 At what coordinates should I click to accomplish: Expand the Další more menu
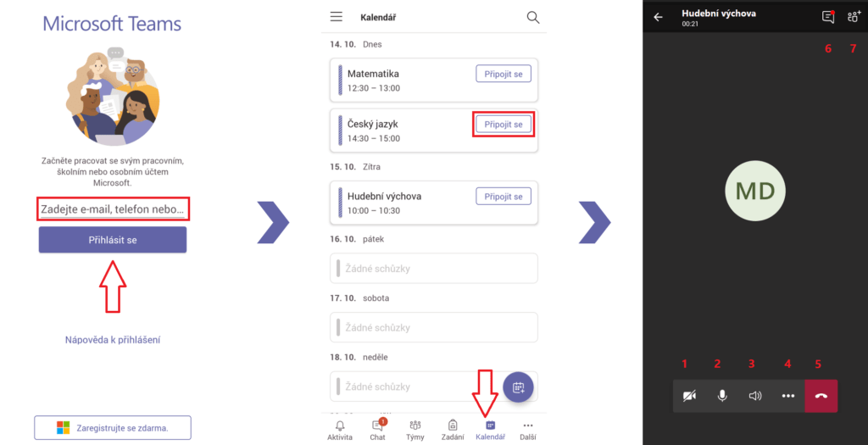pos(527,430)
